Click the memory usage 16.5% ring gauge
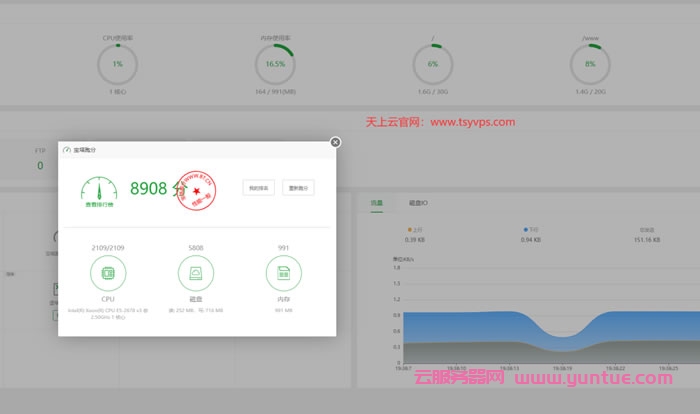 click(275, 64)
